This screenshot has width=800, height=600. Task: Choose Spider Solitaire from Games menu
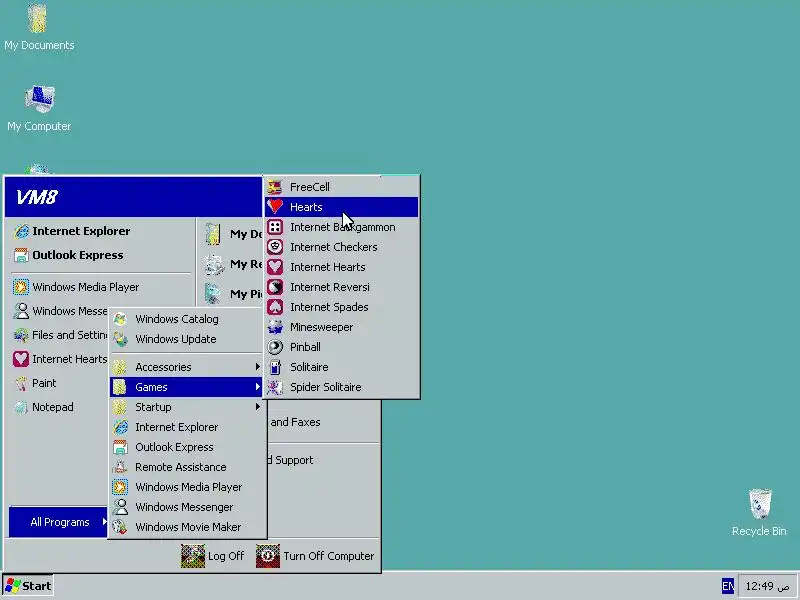(342, 387)
